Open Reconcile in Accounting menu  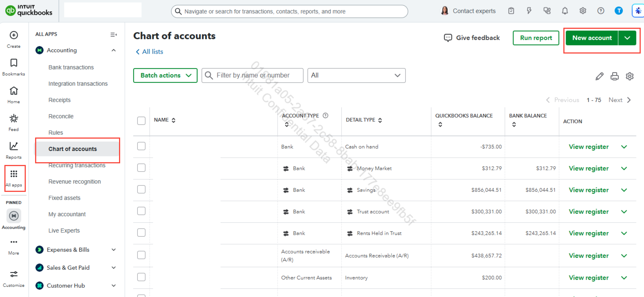click(x=61, y=116)
